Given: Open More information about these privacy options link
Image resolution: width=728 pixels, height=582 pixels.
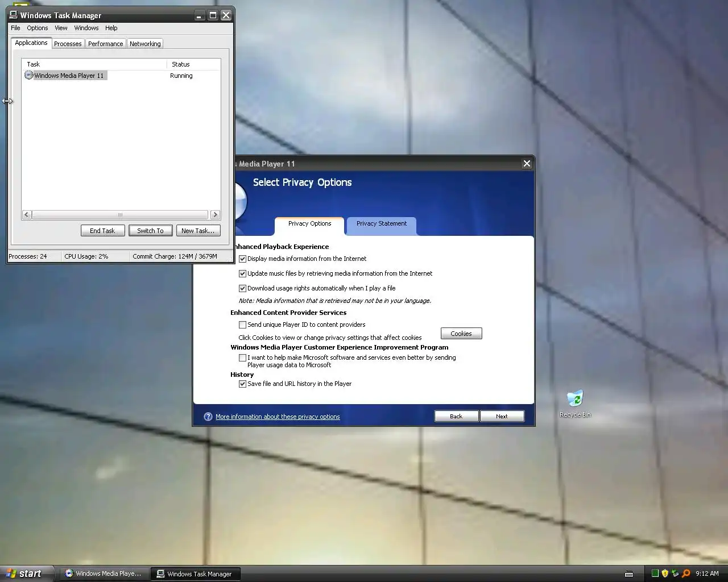Looking at the screenshot, I should pos(278,417).
